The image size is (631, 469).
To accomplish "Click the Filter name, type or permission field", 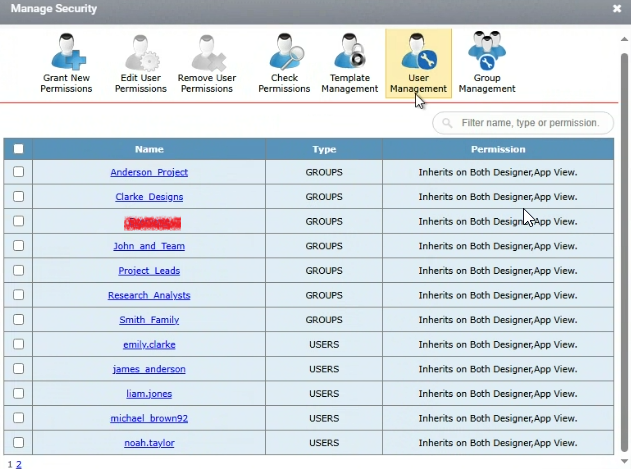I will 523,123.
